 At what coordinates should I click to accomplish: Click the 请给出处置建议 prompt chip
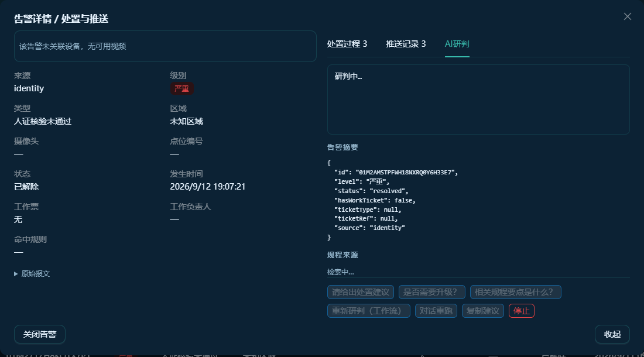361,292
